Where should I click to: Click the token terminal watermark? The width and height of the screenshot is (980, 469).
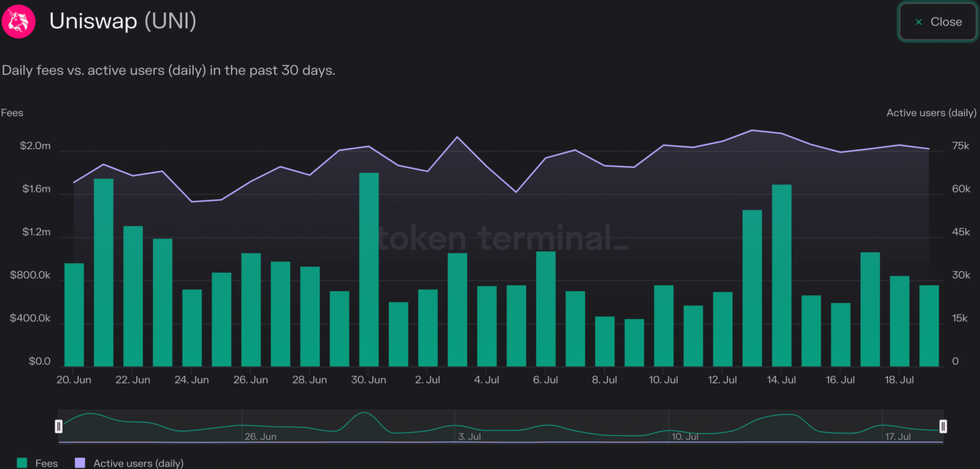[503, 238]
